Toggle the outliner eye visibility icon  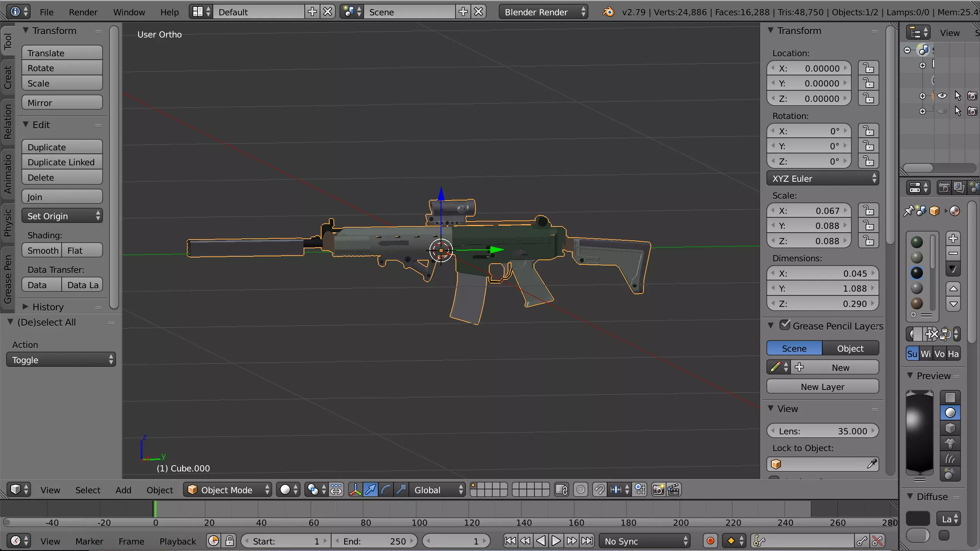[x=942, y=96]
